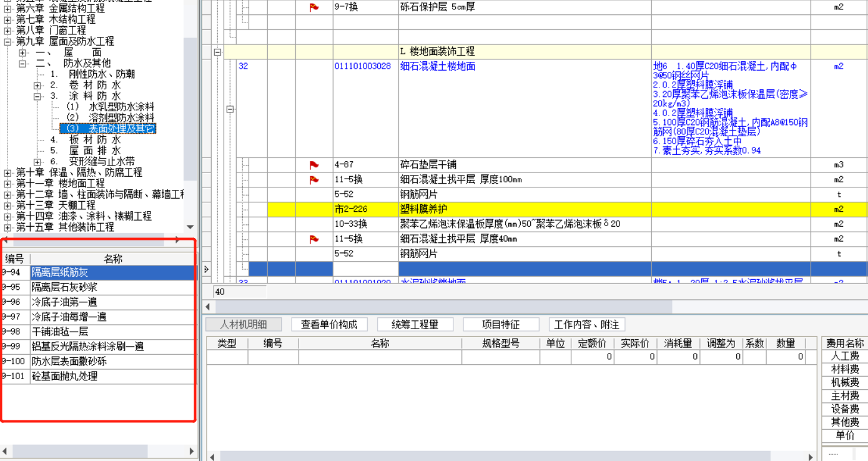Click the quota list's left scroll arrow
This screenshot has width=868, height=461.
[5, 451]
